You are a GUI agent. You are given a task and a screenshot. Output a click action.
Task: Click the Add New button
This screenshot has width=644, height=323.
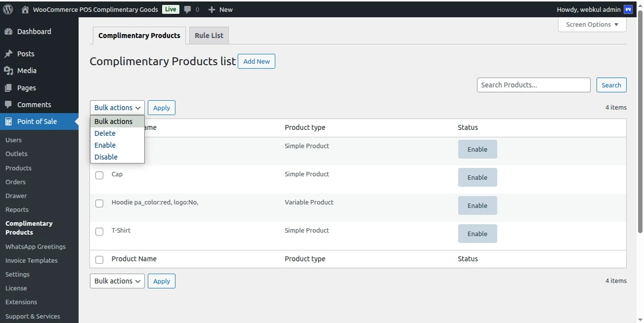pyautogui.click(x=257, y=61)
